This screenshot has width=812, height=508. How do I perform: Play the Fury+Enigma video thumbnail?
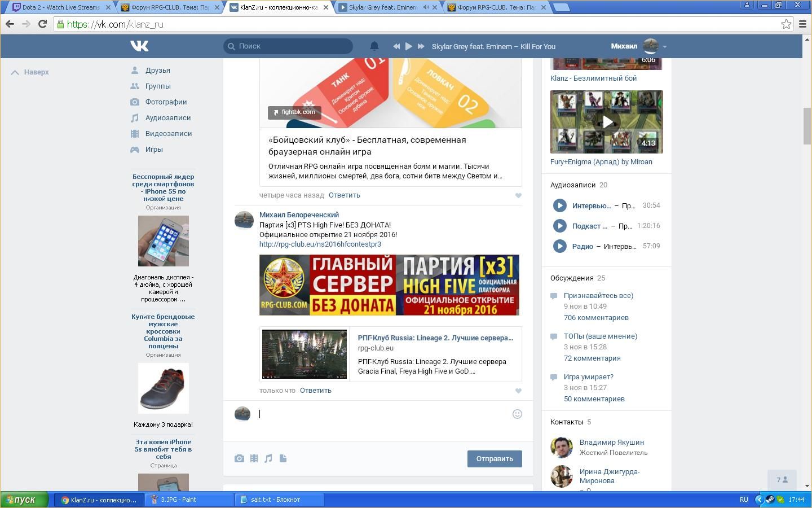tap(607, 122)
